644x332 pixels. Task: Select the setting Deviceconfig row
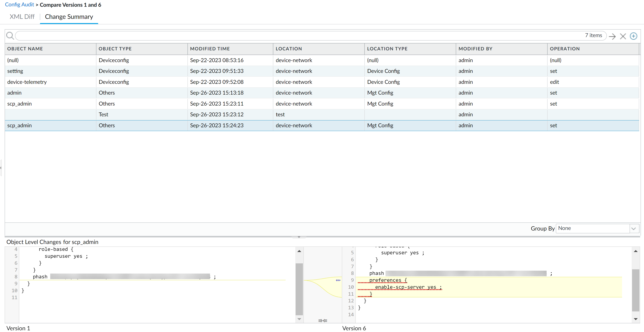pos(15,71)
